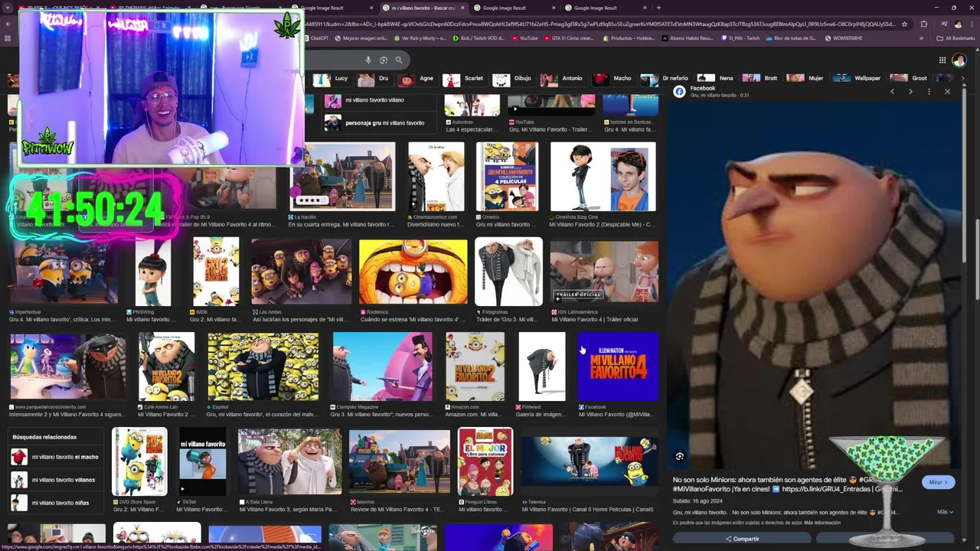Open the YouTube bookmark
This screenshot has height=551, width=980.
[525, 38]
